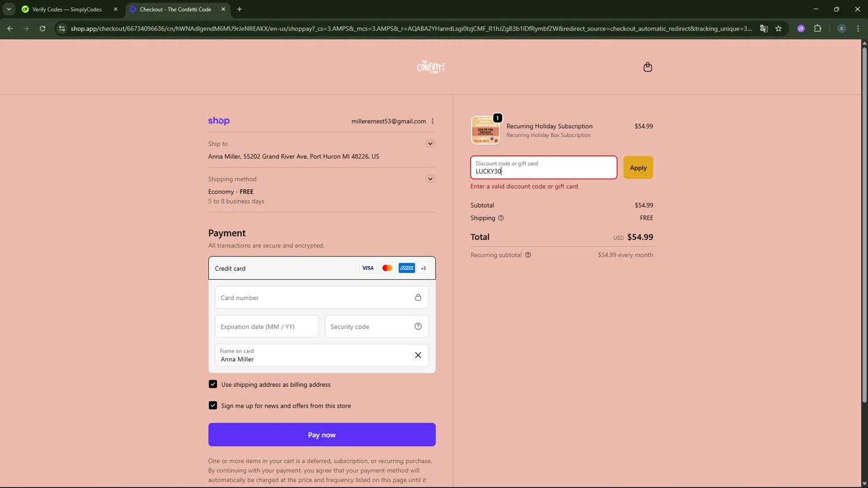This screenshot has width=868, height=488.
Task: Click the discount code input with LUCKY30
Action: pyautogui.click(x=544, y=168)
